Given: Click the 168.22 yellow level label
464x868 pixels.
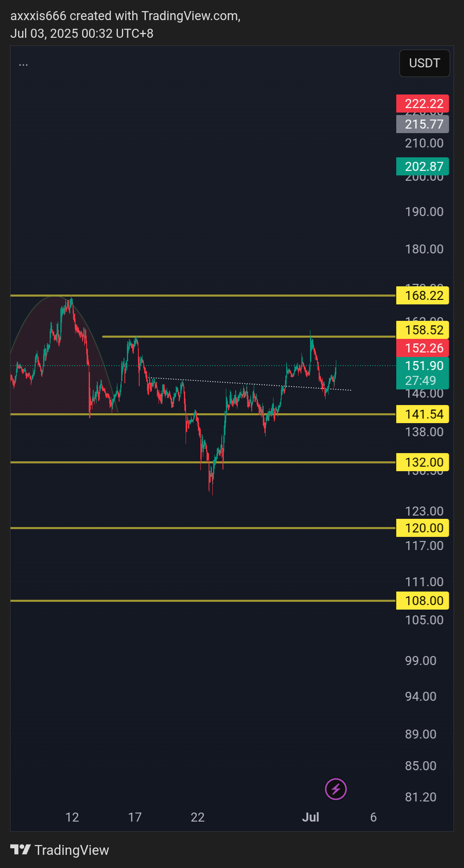Looking at the screenshot, I should (423, 295).
